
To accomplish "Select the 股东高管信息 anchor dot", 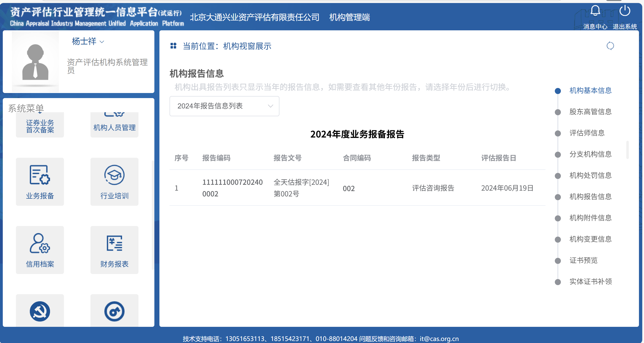I will pyautogui.click(x=558, y=112).
